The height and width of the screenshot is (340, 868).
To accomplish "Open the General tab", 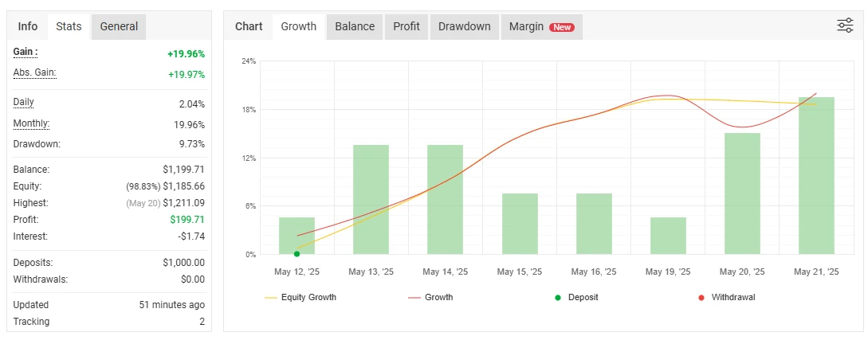I will pyautogui.click(x=119, y=26).
